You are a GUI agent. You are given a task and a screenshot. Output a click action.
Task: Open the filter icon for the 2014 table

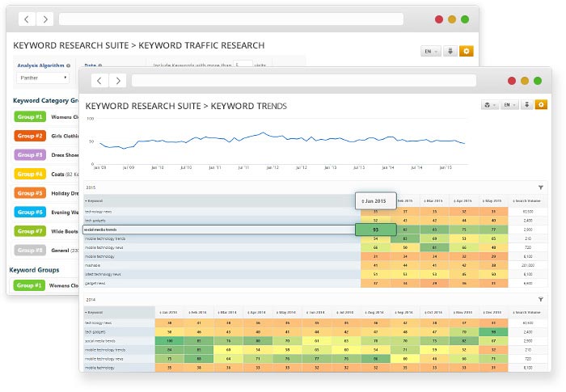540,298
